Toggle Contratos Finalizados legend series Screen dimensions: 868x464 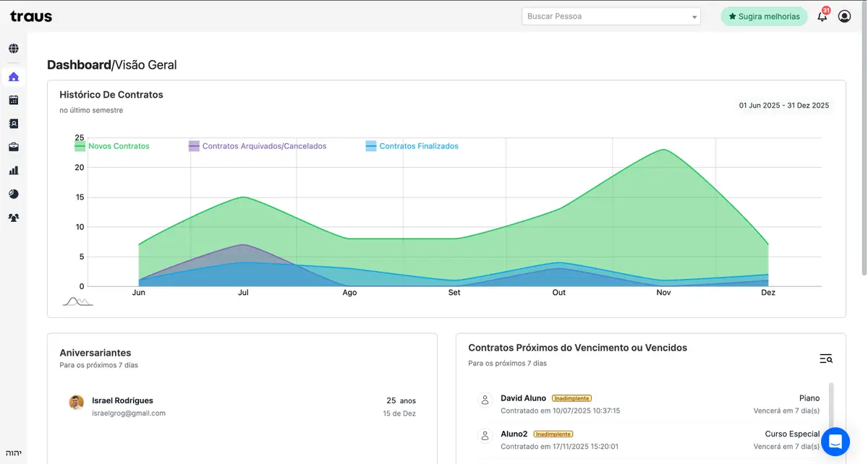(x=412, y=146)
